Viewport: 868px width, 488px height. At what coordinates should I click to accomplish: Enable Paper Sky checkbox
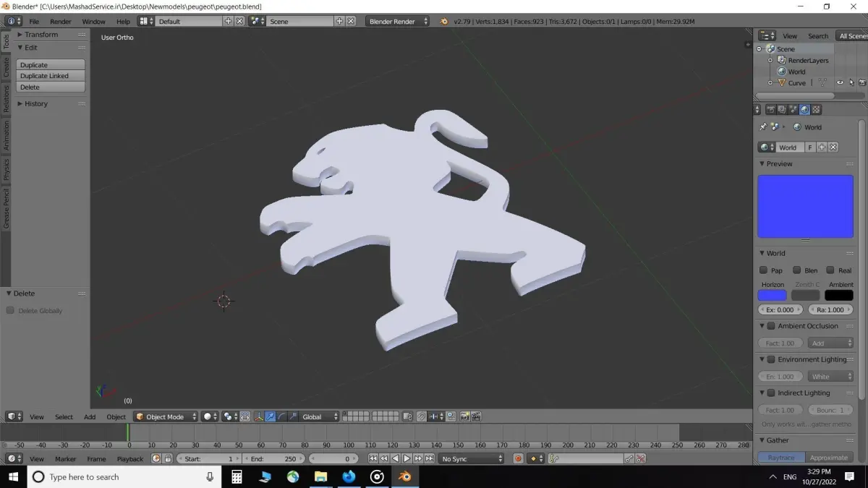tap(763, 270)
